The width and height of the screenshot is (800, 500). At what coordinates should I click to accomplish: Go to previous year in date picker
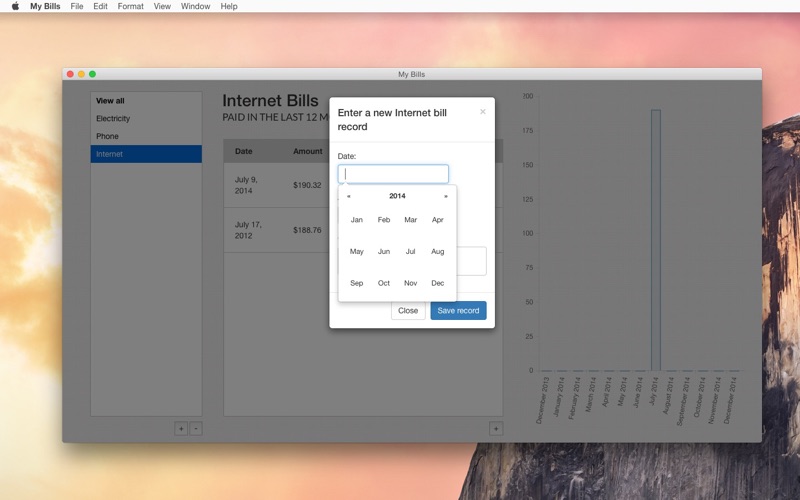(x=348, y=196)
